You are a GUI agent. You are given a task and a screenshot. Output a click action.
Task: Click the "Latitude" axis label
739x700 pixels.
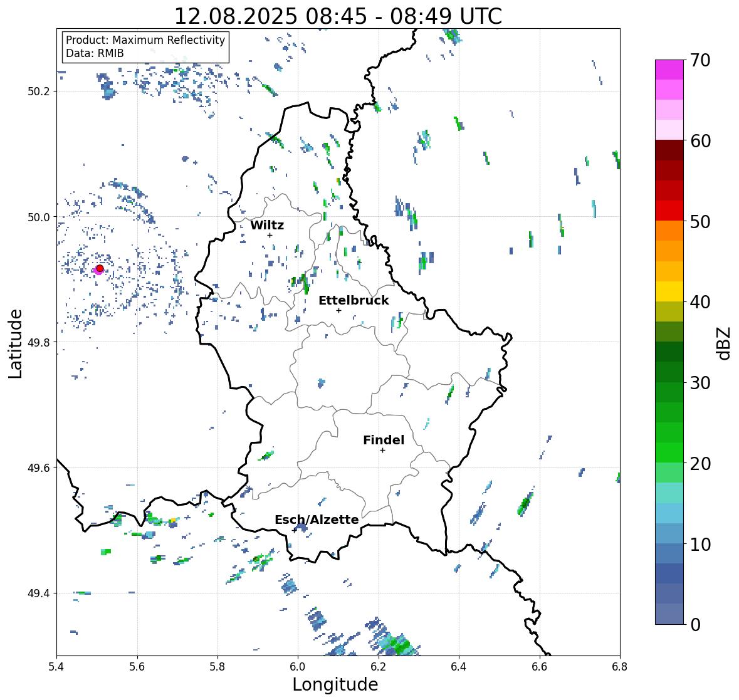click(16, 343)
